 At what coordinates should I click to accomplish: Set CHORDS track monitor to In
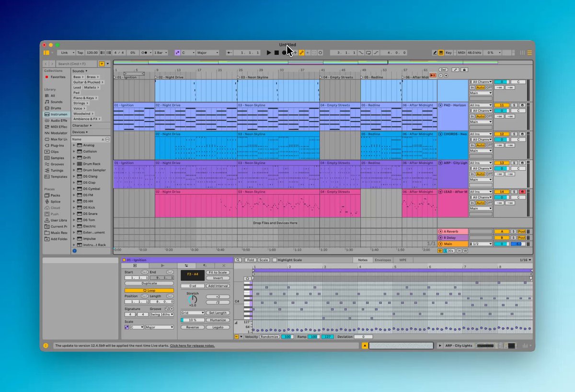click(x=472, y=145)
